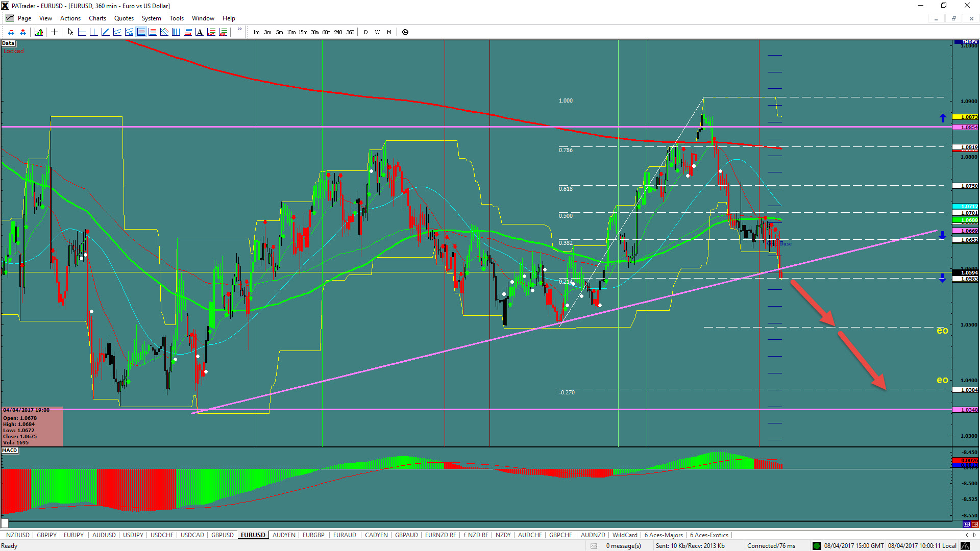
Task: Switch to the GBPAUD chart tab
Action: (x=406, y=535)
